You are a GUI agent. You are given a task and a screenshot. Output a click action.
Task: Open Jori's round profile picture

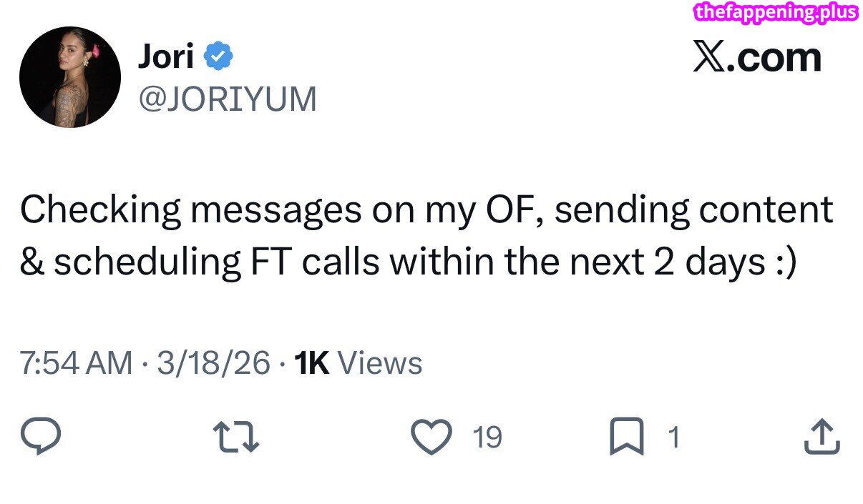tap(70, 77)
